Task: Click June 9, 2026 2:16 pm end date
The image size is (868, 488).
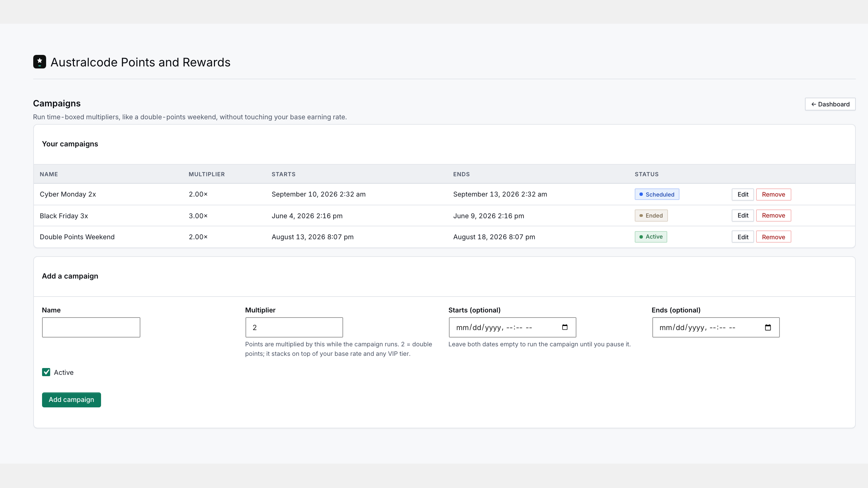Action: pyautogui.click(x=489, y=216)
